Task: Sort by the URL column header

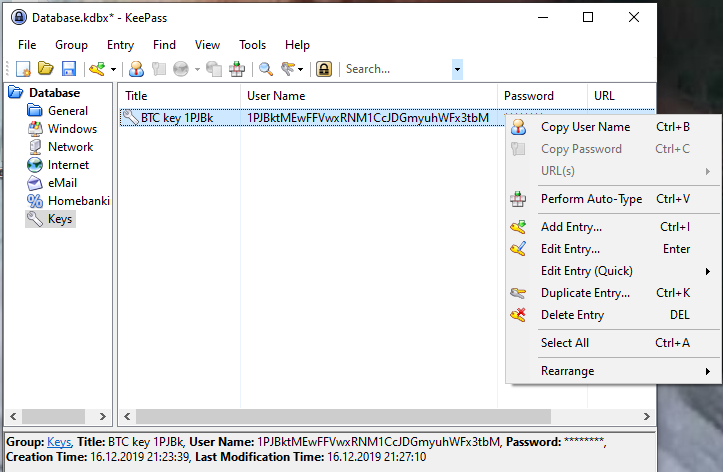Action: coord(621,96)
